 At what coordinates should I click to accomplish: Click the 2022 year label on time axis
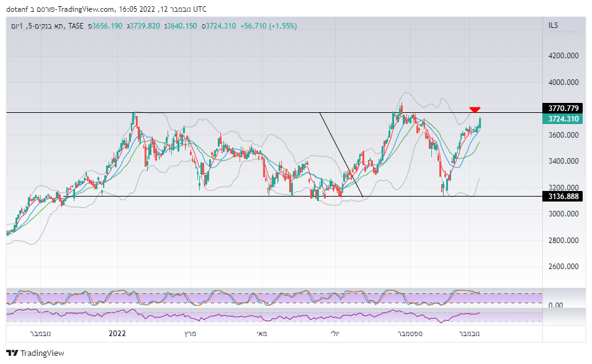pos(117,334)
